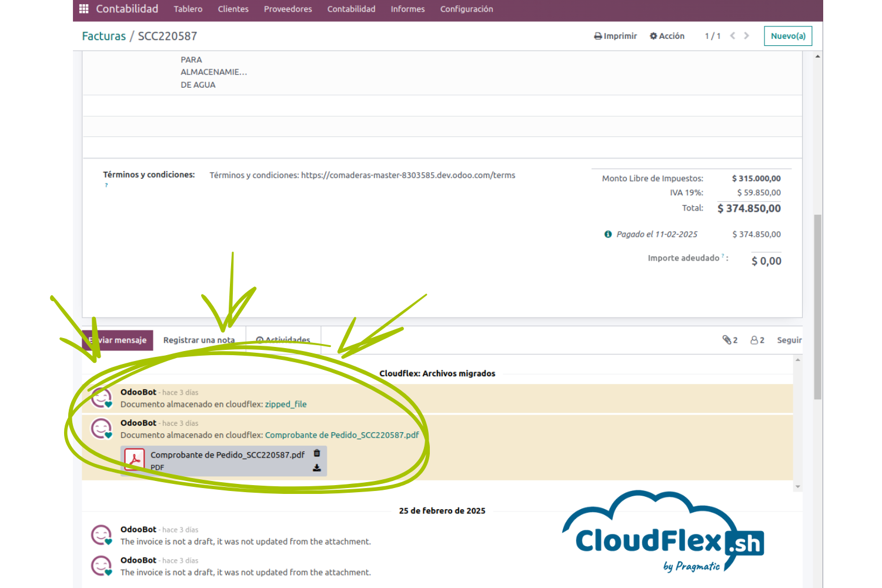Go to next record with right chevron
The image size is (882, 588).
(x=747, y=36)
